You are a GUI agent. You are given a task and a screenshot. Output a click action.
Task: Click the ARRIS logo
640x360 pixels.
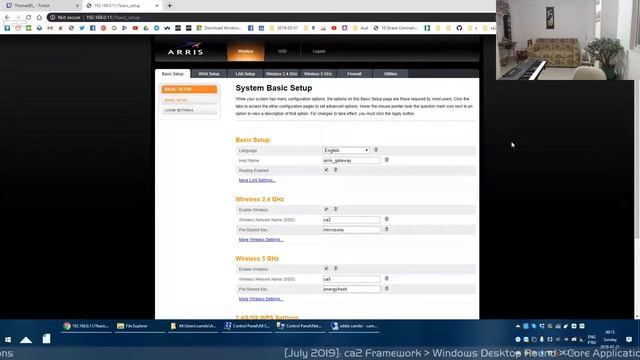click(x=185, y=49)
